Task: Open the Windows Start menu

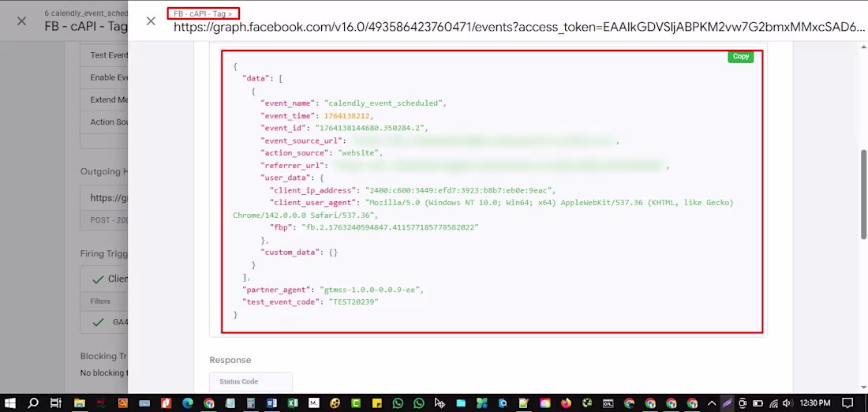Action: [11, 403]
